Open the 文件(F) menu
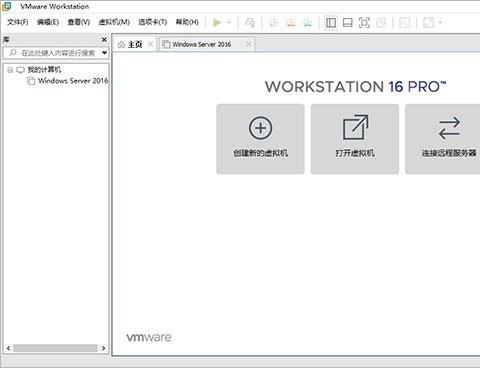The height and width of the screenshot is (368, 480). tap(18, 22)
